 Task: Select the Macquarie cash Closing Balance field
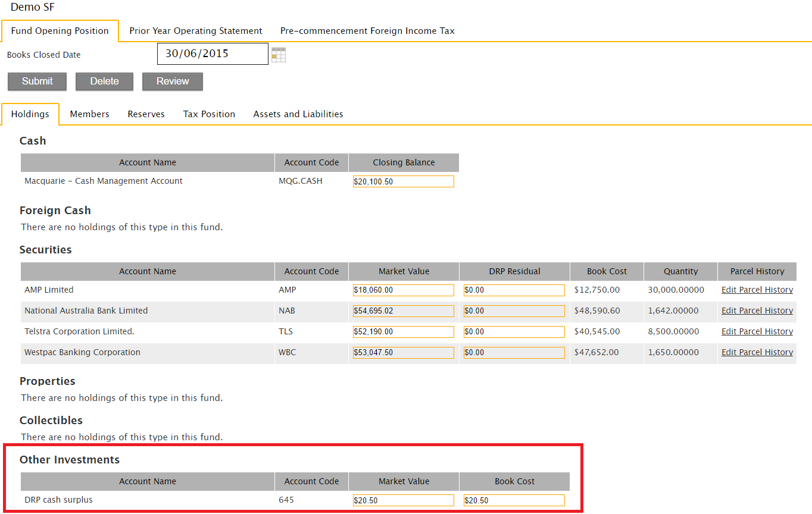click(403, 181)
